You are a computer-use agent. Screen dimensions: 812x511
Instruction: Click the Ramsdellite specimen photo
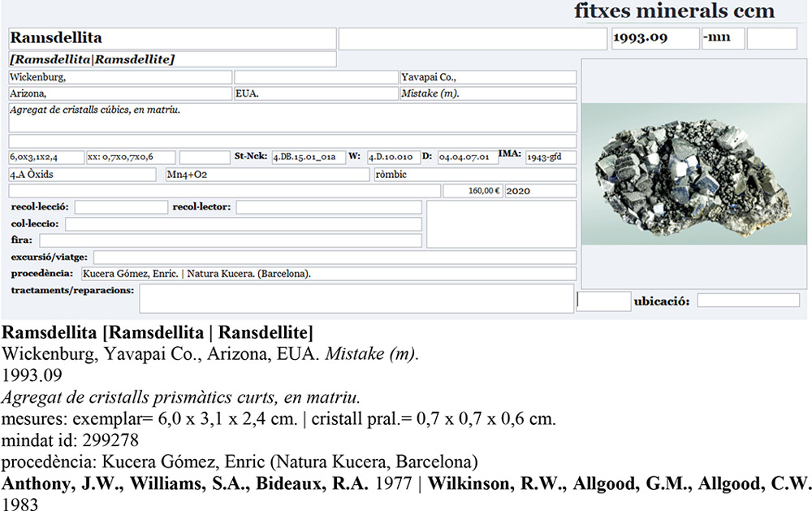coord(694,174)
